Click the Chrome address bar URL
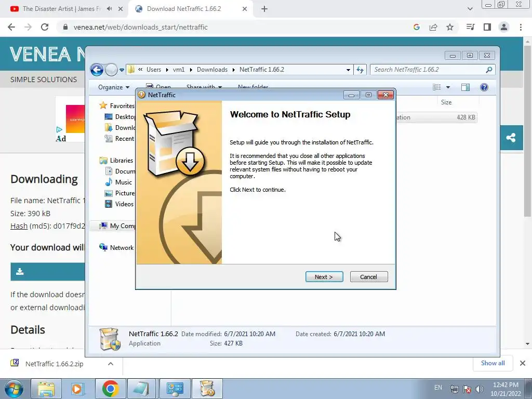Image resolution: width=532 pixels, height=399 pixels. (x=140, y=27)
